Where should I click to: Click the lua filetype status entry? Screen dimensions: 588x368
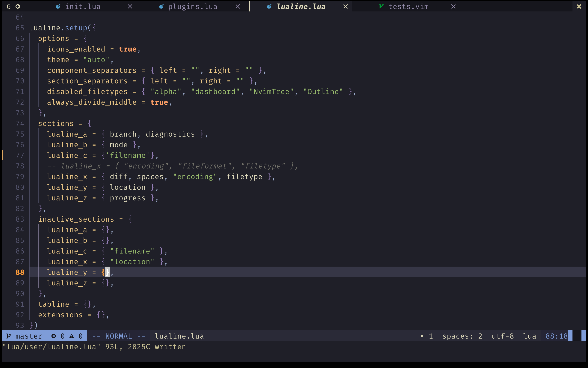pyautogui.click(x=530, y=336)
